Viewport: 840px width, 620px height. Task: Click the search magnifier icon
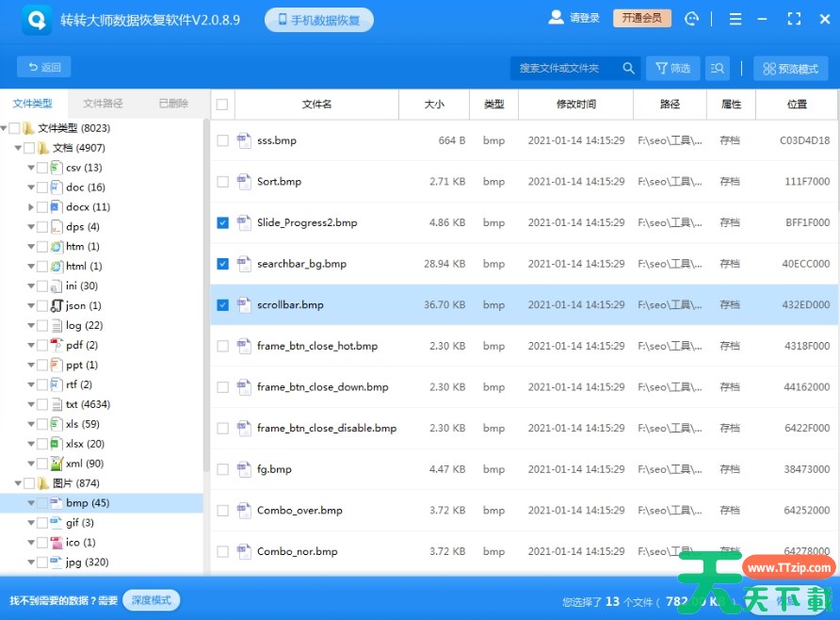[628, 68]
